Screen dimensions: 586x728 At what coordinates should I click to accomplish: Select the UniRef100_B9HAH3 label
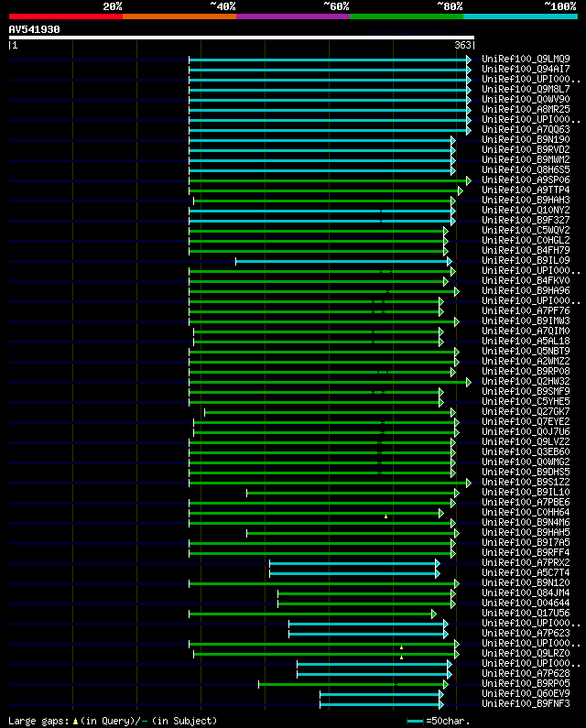[526, 201]
